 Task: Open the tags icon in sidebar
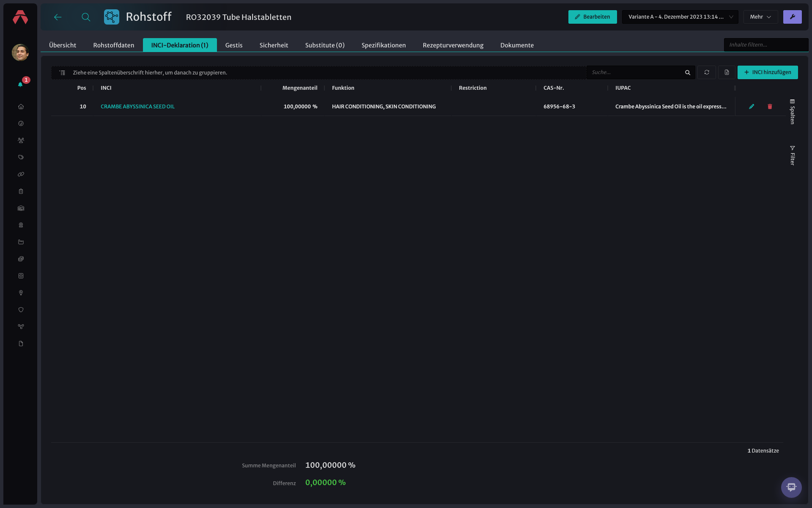(x=21, y=157)
